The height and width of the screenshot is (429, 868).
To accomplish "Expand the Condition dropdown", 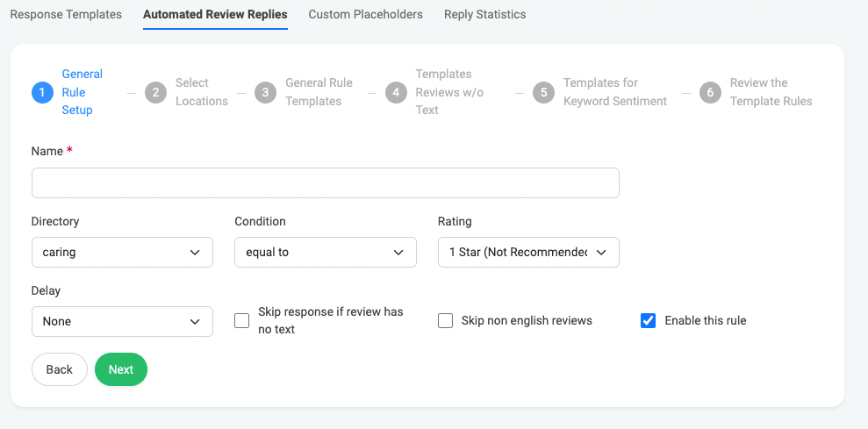I will point(325,252).
